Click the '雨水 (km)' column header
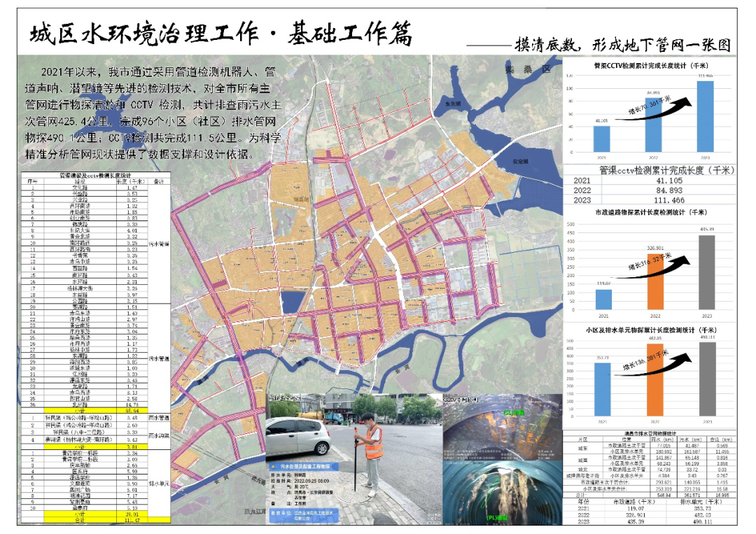 [x=664, y=440]
